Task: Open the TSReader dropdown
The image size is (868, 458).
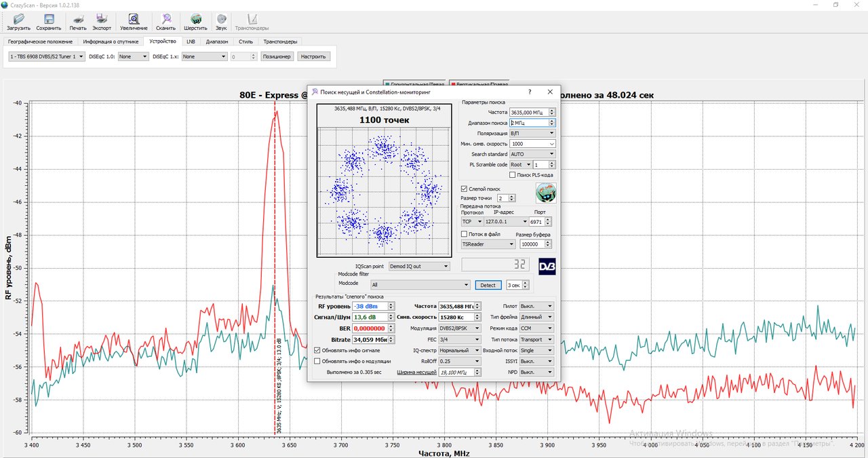Action: (488, 244)
